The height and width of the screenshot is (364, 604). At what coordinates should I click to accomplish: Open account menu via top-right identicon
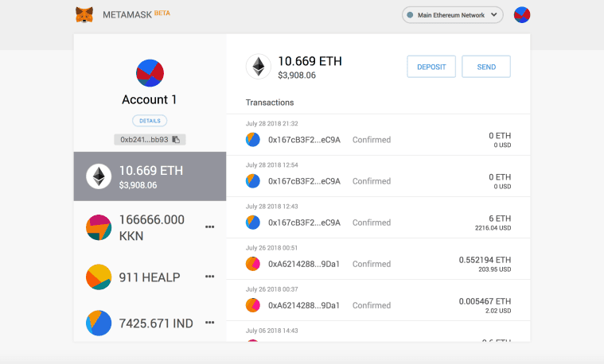tap(522, 15)
